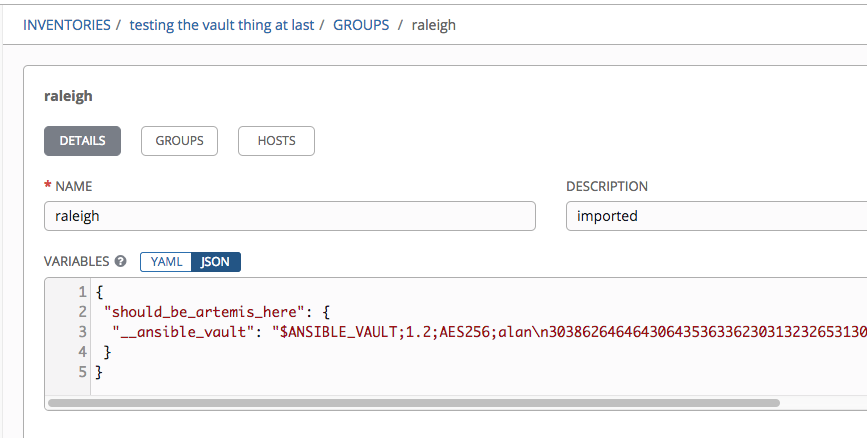Viewport: 867px width, 438px height.
Task: Switch to the HOSTS tab
Action: (x=276, y=141)
